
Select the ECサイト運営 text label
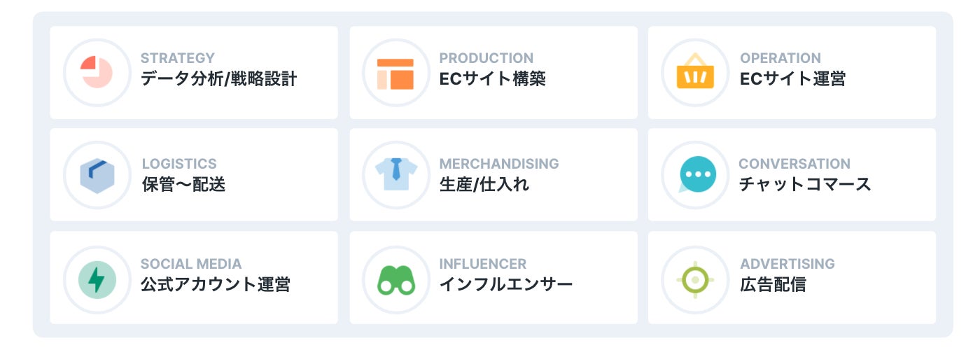click(792, 78)
